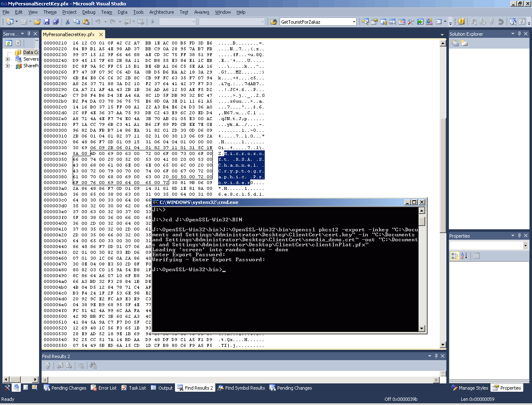
Task: Select the Data Connections node
Action: tap(31, 52)
